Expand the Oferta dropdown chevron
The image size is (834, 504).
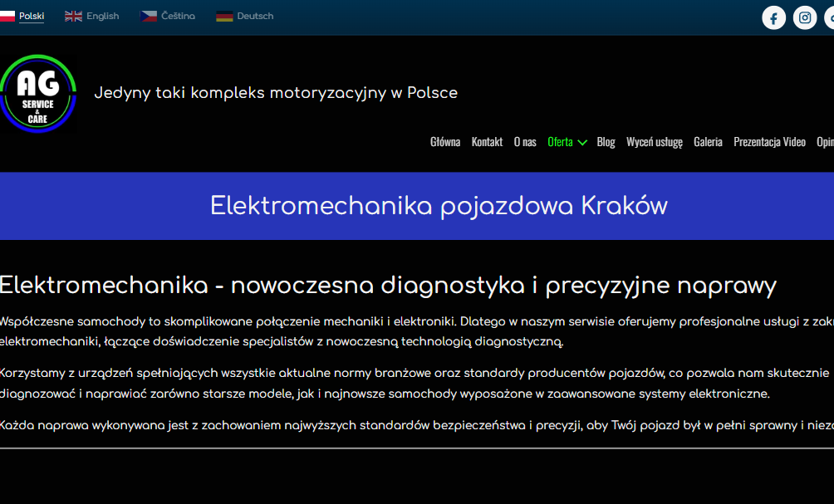pos(582,143)
